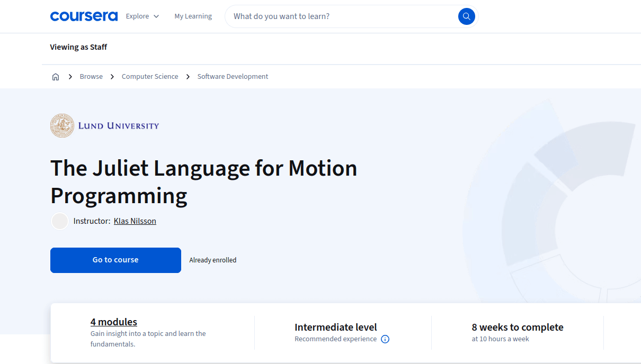Expand the chevron beside Explore
The image size is (641, 364).
157,16
